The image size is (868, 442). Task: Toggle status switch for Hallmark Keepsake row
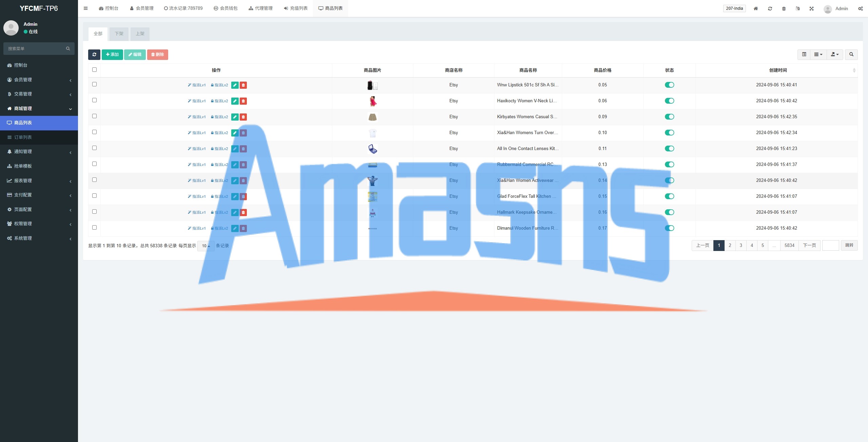(x=669, y=212)
